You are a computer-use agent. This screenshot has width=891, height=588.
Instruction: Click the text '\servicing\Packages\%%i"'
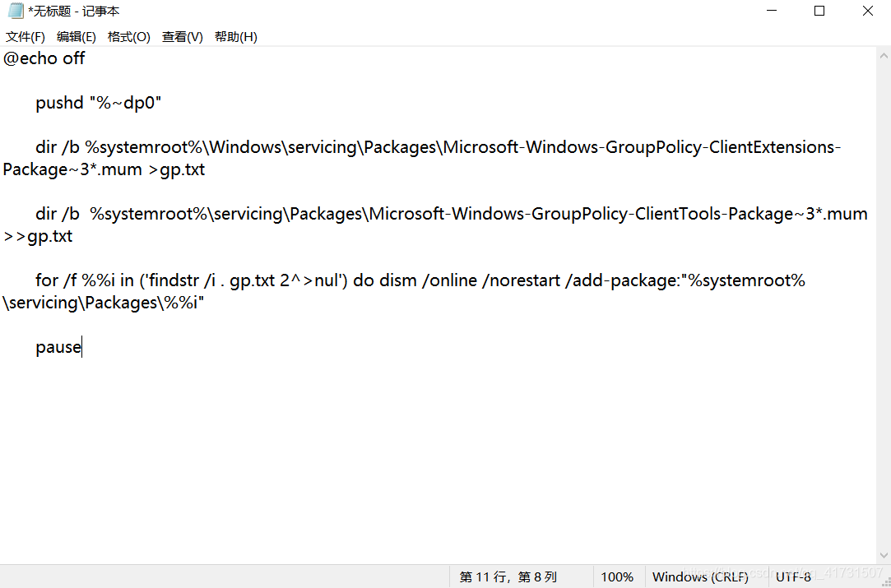click(x=104, y=303)
